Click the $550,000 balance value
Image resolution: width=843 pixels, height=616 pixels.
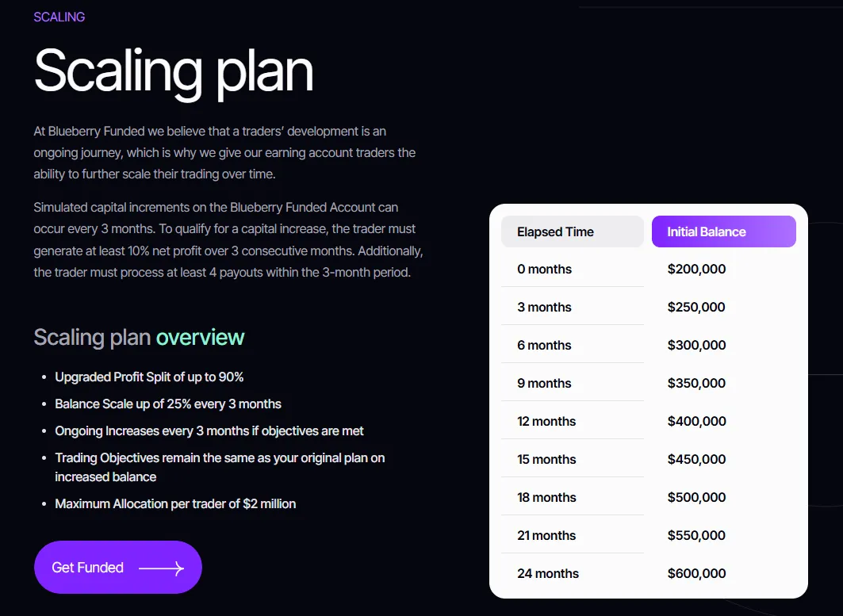click(x=696, y=535)
